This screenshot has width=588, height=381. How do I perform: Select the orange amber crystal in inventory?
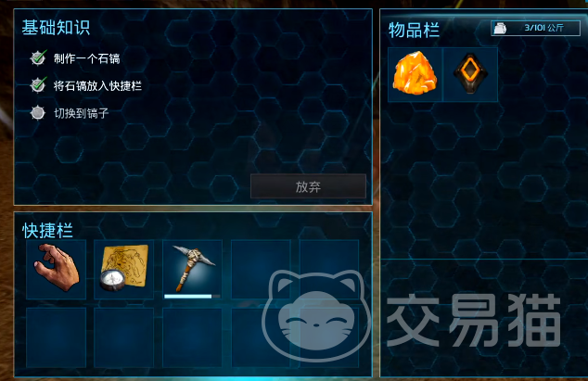415,74
